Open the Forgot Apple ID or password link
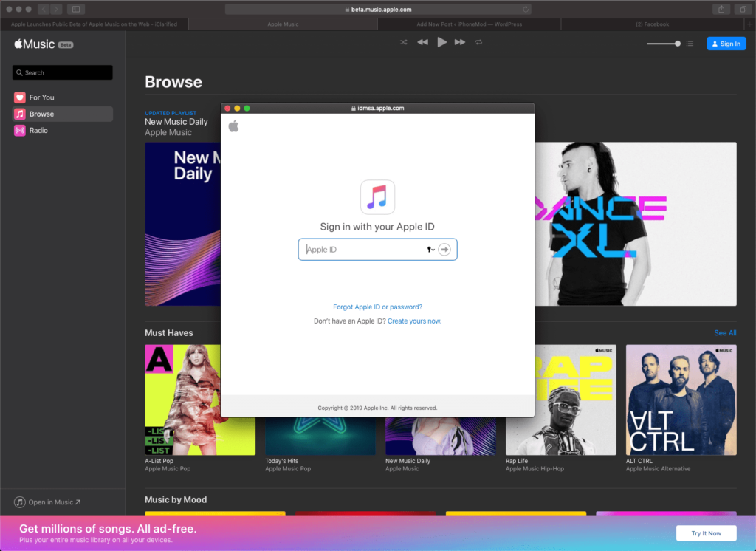Screen dimensions: 756x551 377,307
